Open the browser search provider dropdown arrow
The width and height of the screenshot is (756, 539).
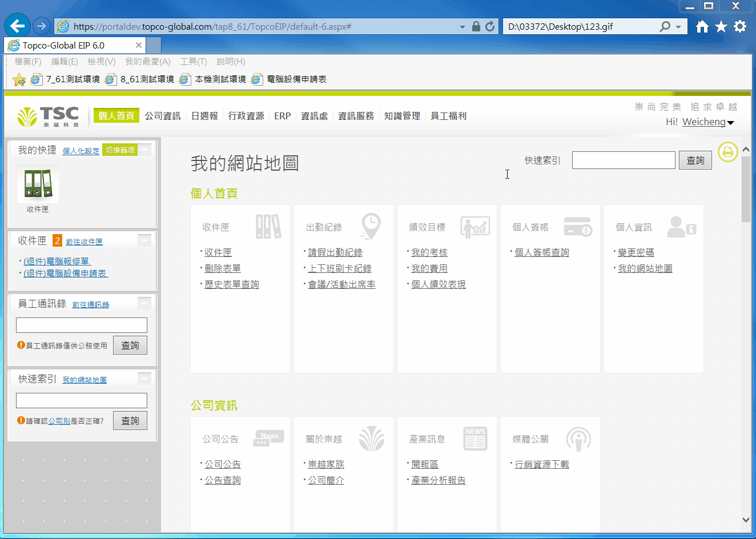pos(678,27)
